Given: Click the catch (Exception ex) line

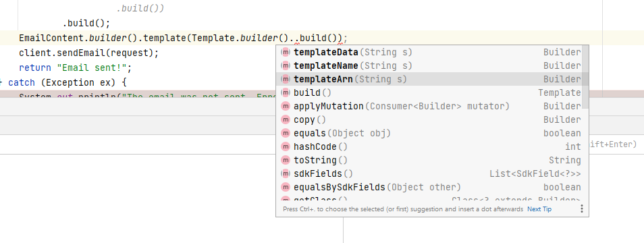Looking at the screenshot, I should (x=68, y=82).
